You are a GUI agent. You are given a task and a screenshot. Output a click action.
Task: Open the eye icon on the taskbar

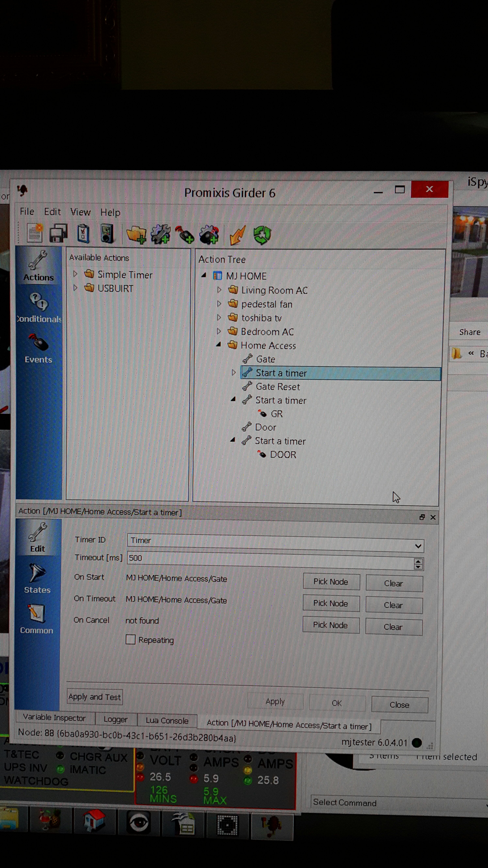point(138,822)
